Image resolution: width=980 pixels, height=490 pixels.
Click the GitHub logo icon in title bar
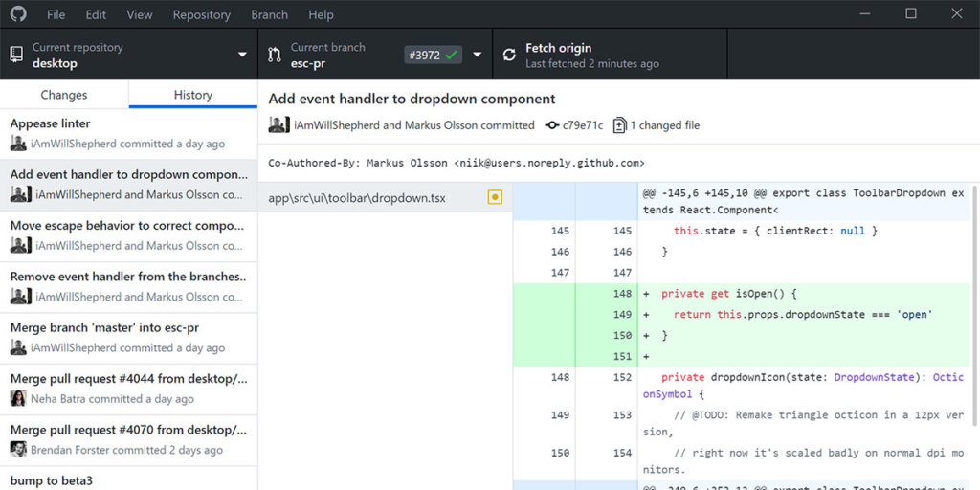tap(19, 14)
